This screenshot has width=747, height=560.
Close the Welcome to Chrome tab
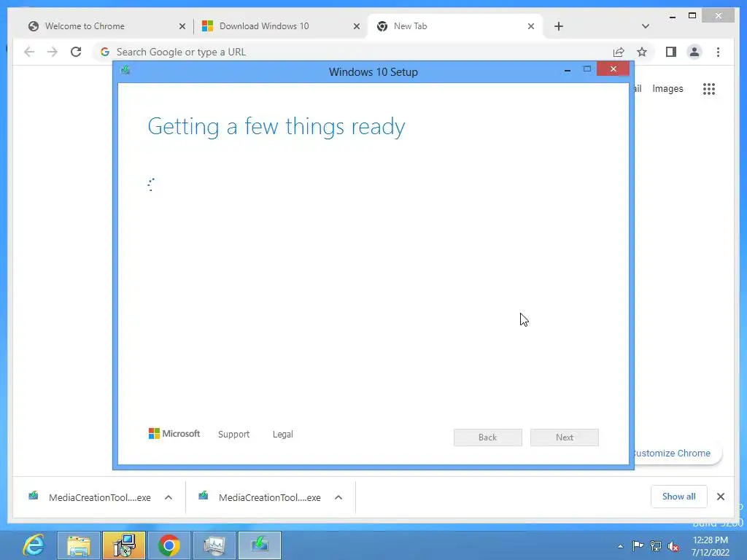(182, 26)
